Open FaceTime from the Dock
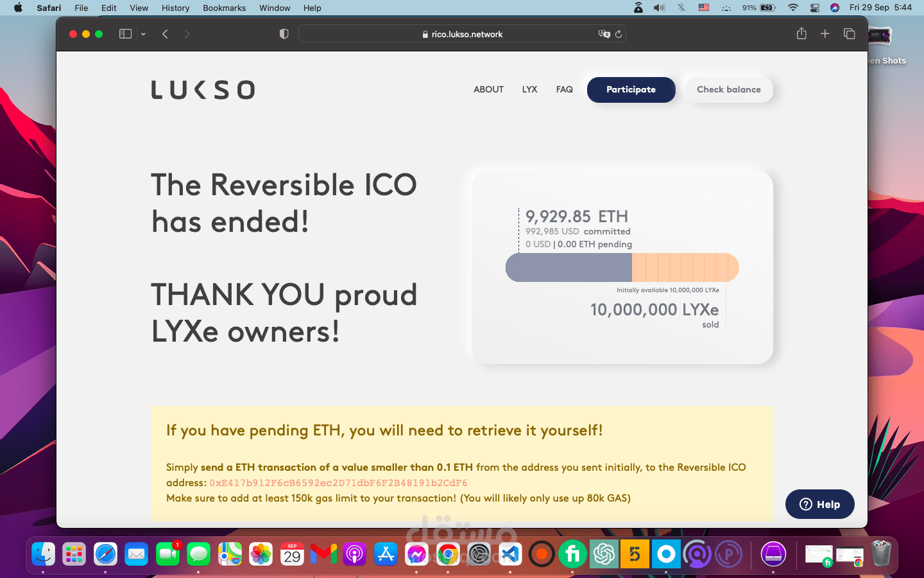The height and width of the screenshot is (578, 924). pyautogui.click(x=167, y=554)
